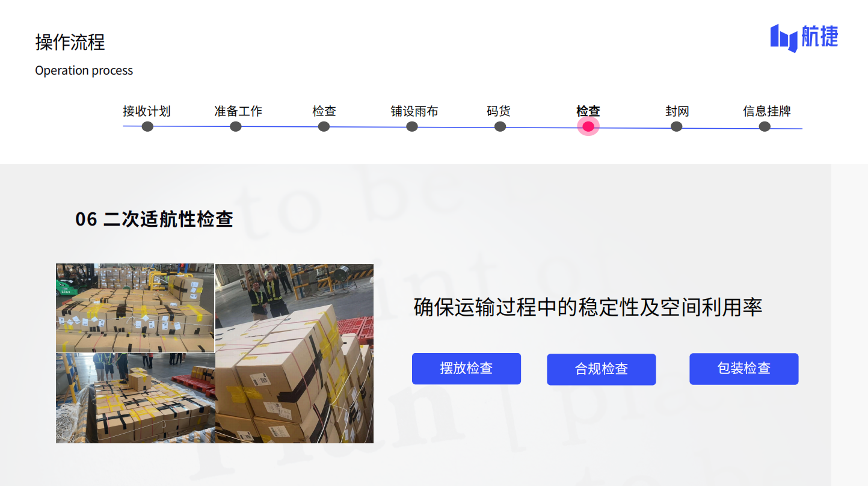Click the 06 二次适航性检查 heading
868x486 pixels.
154,219
